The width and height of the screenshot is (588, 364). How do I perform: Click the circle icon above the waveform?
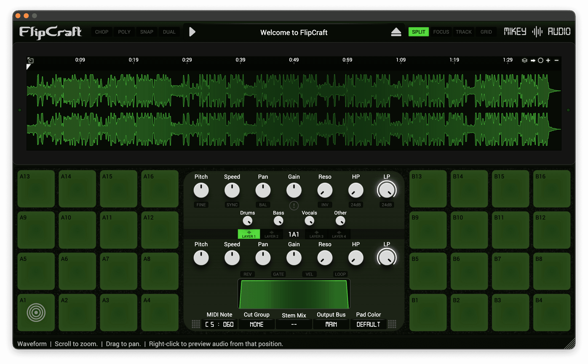coord(541,60)
